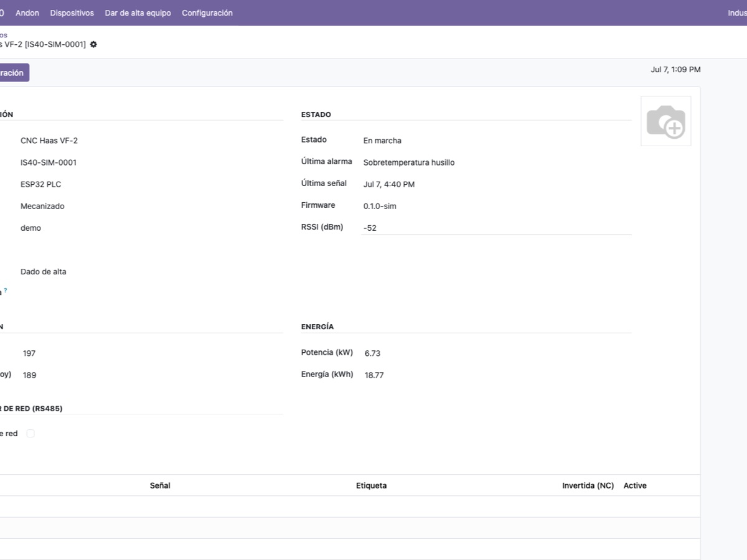Screen dimensions: 747x560
Task: Upload an image via camera placeholder
Action: pos(666,121)
